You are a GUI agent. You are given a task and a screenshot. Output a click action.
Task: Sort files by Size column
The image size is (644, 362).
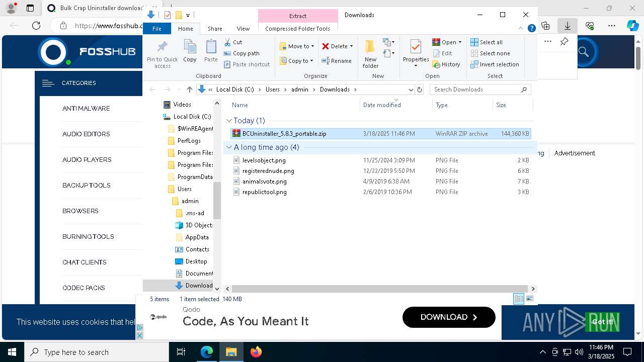click(x=512, y=105)
